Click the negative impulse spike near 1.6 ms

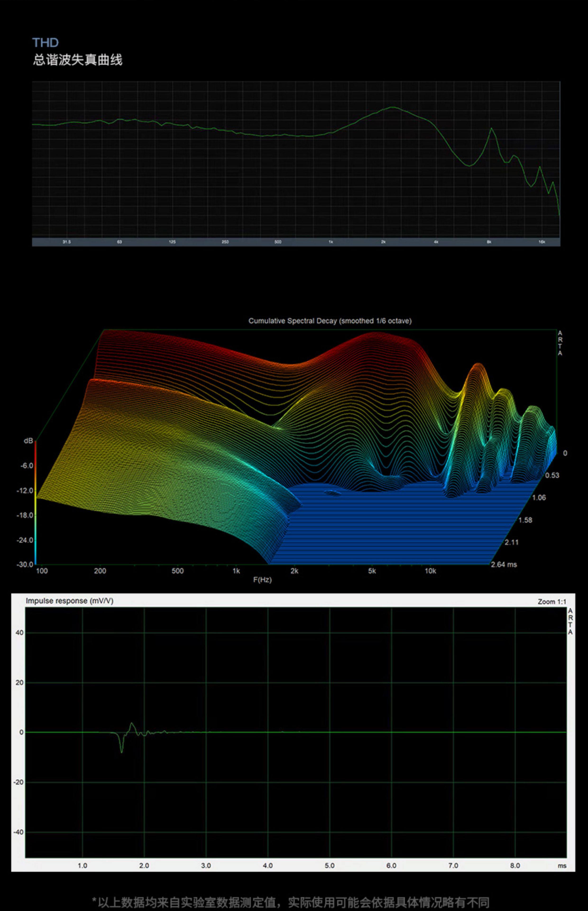pyautogui.click(x=122, y=751)
